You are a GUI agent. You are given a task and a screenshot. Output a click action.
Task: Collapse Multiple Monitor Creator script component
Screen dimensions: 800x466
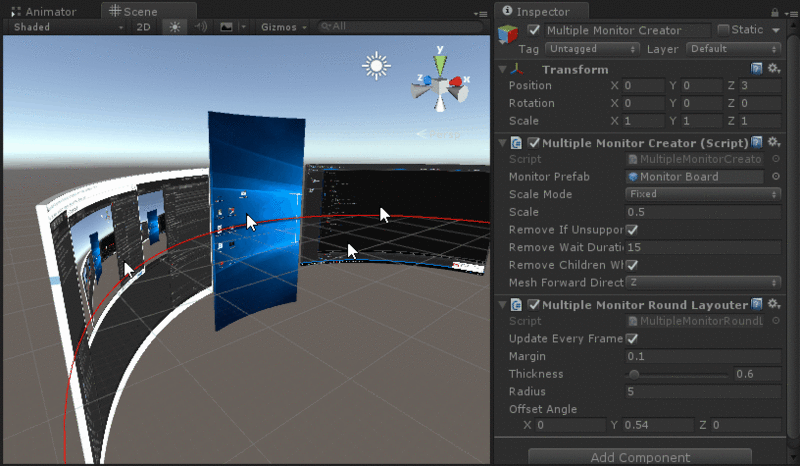tap(503, 142)
